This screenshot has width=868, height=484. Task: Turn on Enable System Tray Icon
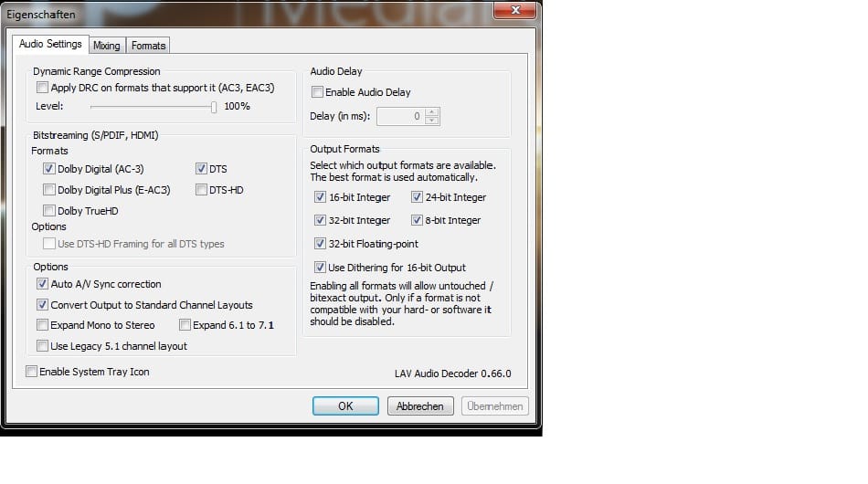coord(32,372)
